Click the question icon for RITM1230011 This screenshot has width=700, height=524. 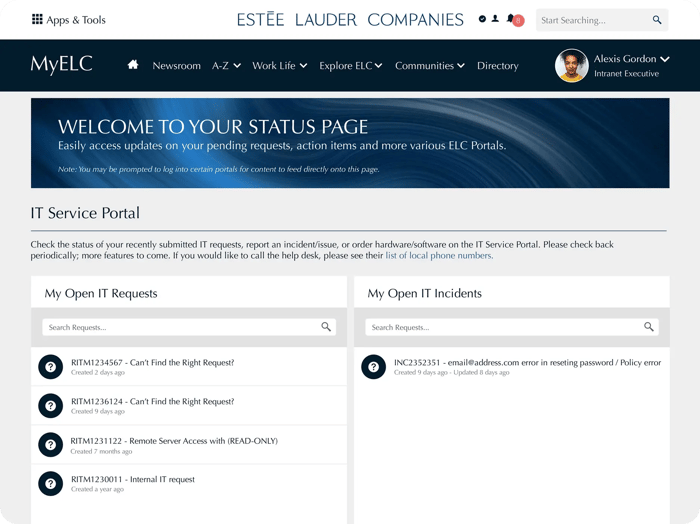point(50,484)
